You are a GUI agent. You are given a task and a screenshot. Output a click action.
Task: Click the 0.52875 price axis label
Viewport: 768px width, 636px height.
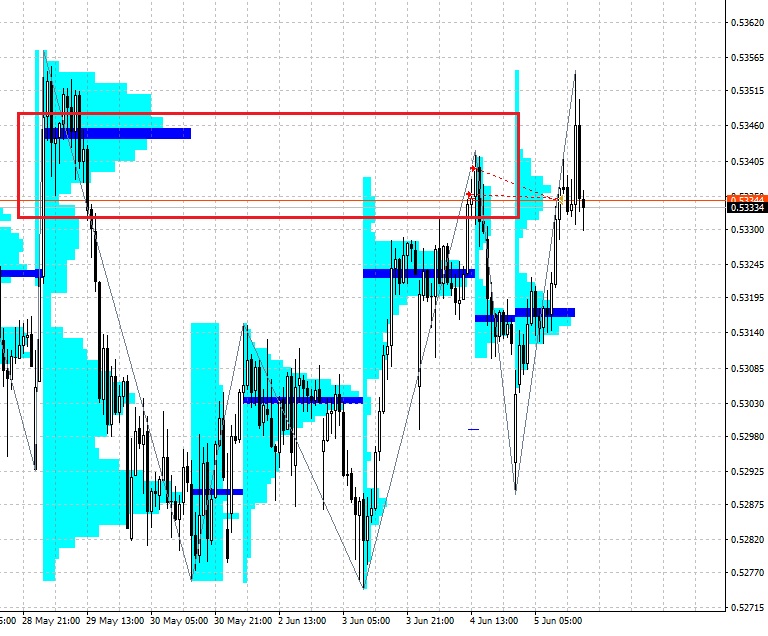click(747, 505)
